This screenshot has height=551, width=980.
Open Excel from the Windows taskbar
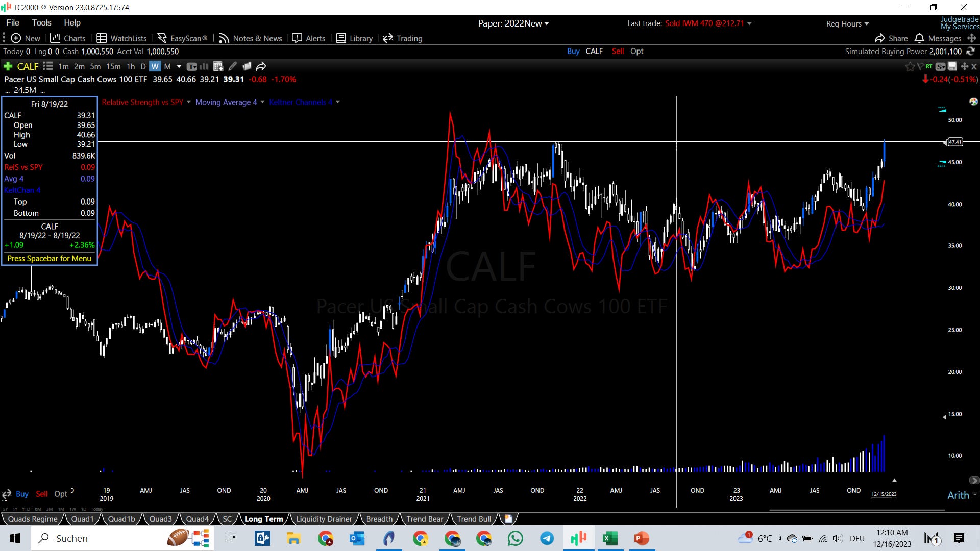pos(610,538)
